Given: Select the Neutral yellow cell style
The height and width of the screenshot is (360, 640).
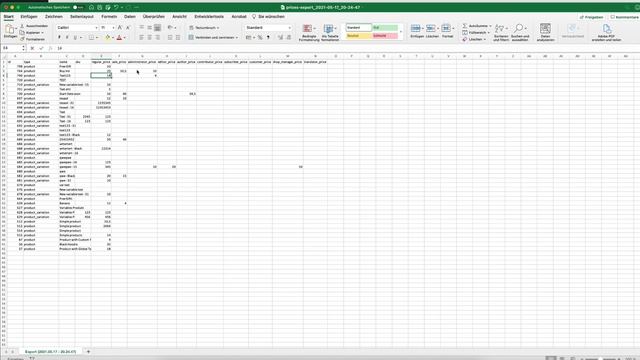Looking at the screenshot, I should (x=359, y=36).
